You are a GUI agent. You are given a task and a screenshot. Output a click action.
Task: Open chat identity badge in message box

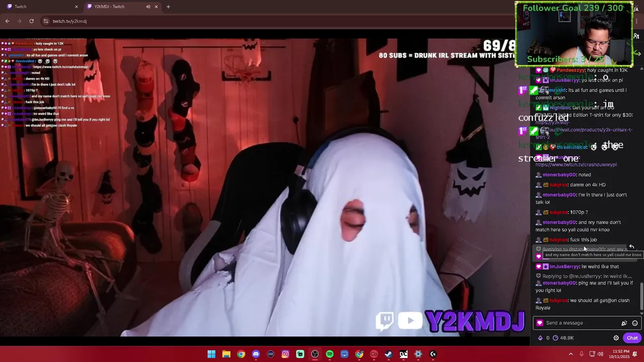point(540,323)
